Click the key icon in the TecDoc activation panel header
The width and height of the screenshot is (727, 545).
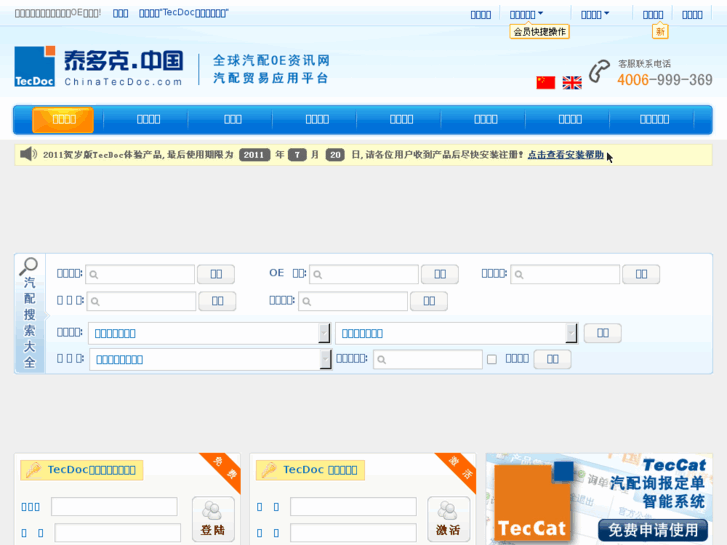268,470
